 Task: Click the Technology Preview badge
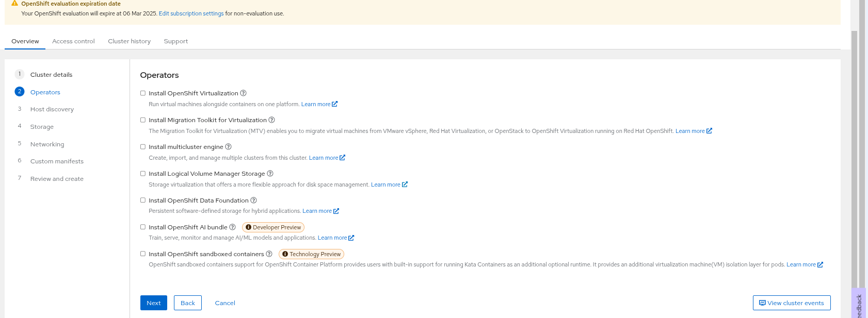(x=311, y=254)
